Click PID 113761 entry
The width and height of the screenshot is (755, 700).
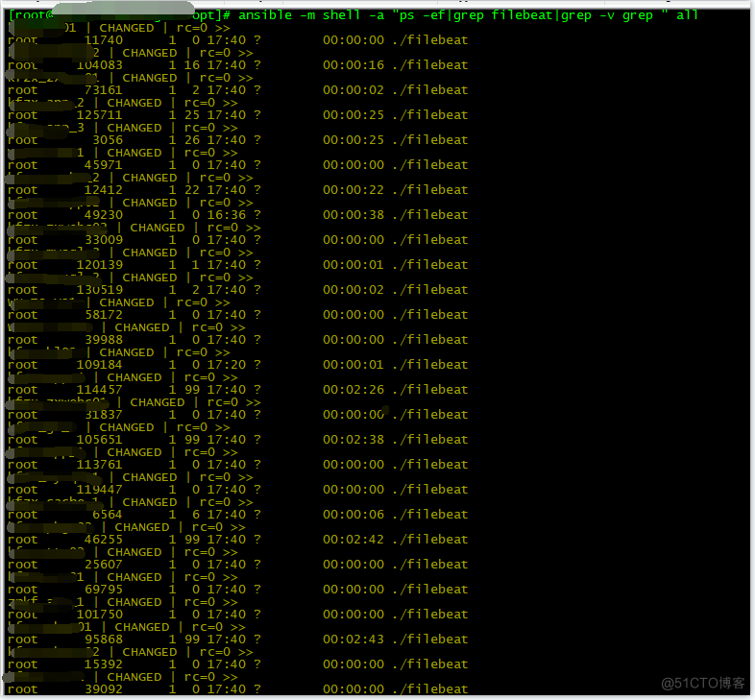tap(100, 465)
